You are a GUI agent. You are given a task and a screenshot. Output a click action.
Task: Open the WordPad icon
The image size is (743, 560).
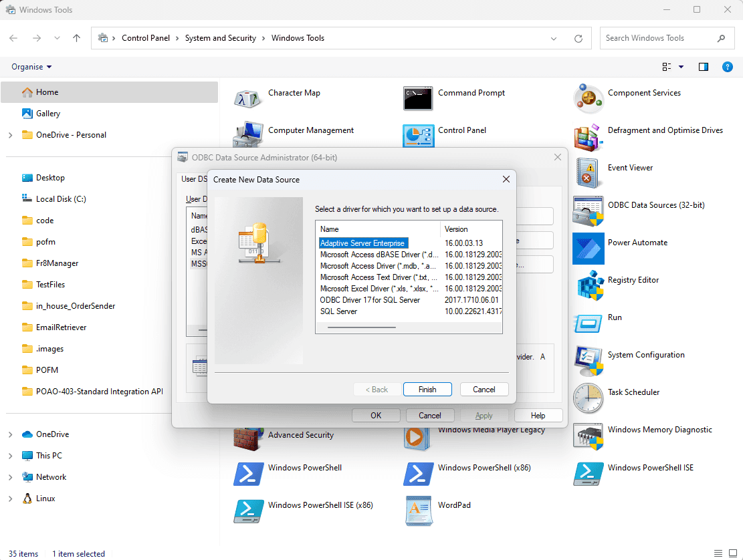[418, 511]
